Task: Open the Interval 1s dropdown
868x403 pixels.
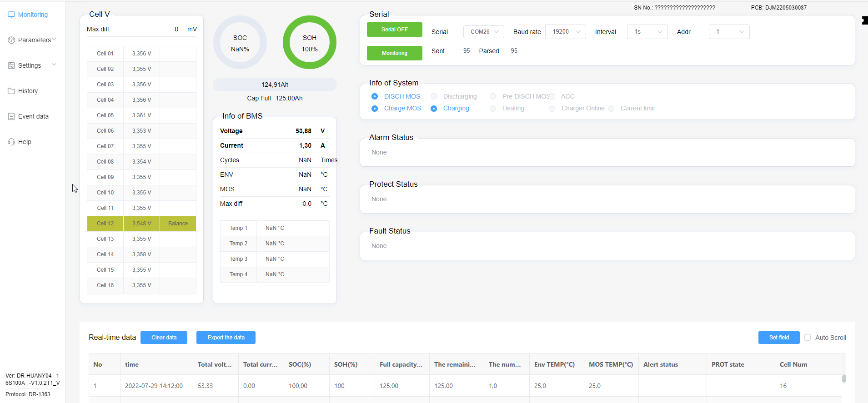Action: click(x=647, y=32)
